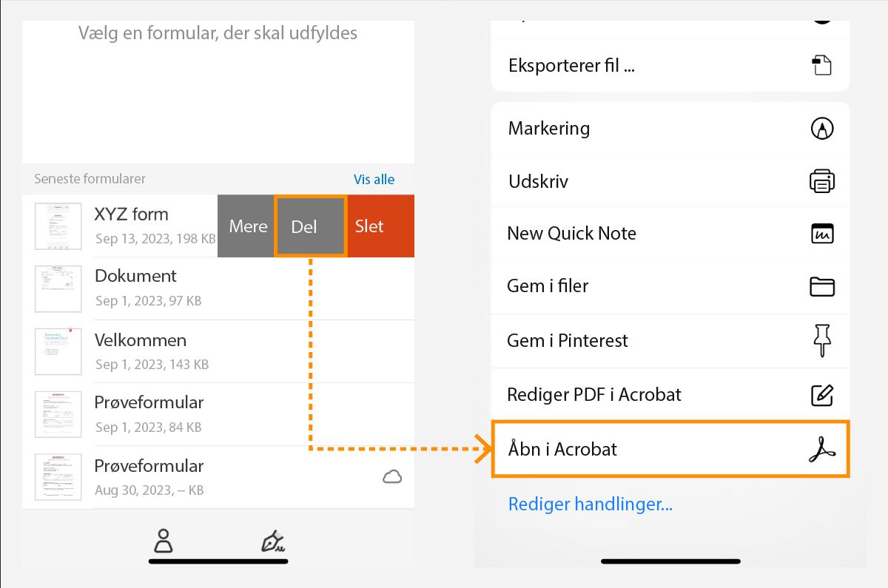Screen dimensions: 888x588
Task: Select the pin icon next to Gem i Pinterest
Action: point(821,340)
